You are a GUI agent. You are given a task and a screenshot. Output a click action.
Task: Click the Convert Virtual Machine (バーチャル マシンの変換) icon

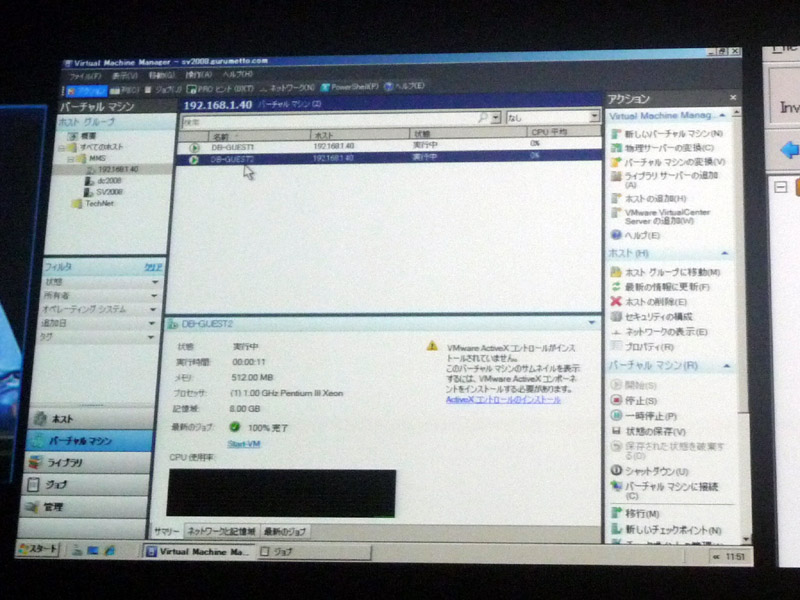click(616, 162)
